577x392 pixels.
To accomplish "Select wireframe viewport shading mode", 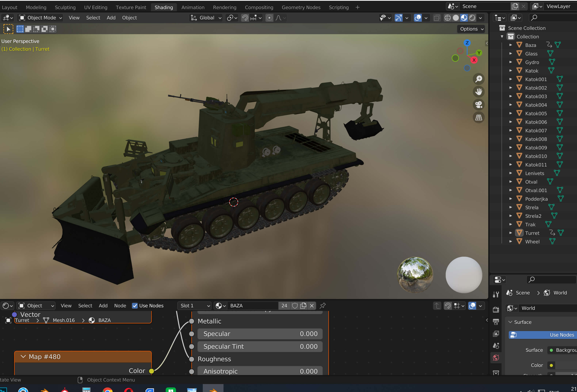I will 447,18.
